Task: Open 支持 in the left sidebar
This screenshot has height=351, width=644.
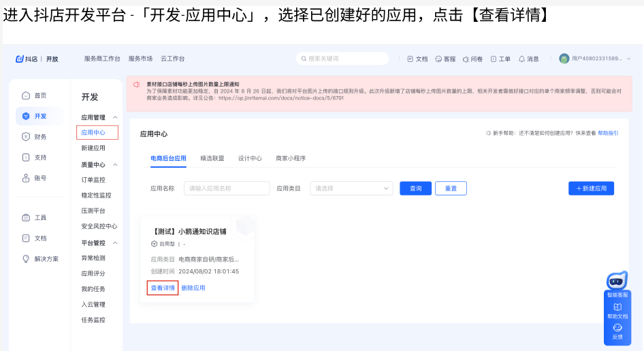Action: point(34,157)
